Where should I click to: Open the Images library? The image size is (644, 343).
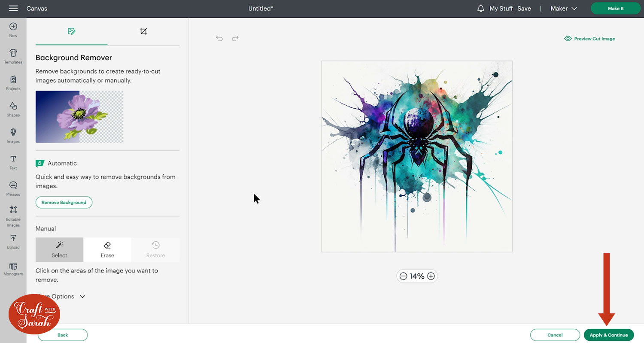click(13, 136)
